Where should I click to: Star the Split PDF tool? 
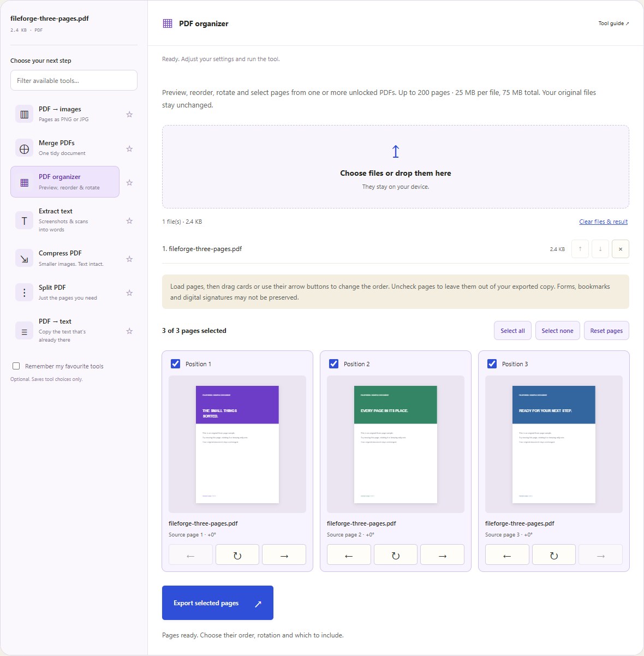coord(129,293)
